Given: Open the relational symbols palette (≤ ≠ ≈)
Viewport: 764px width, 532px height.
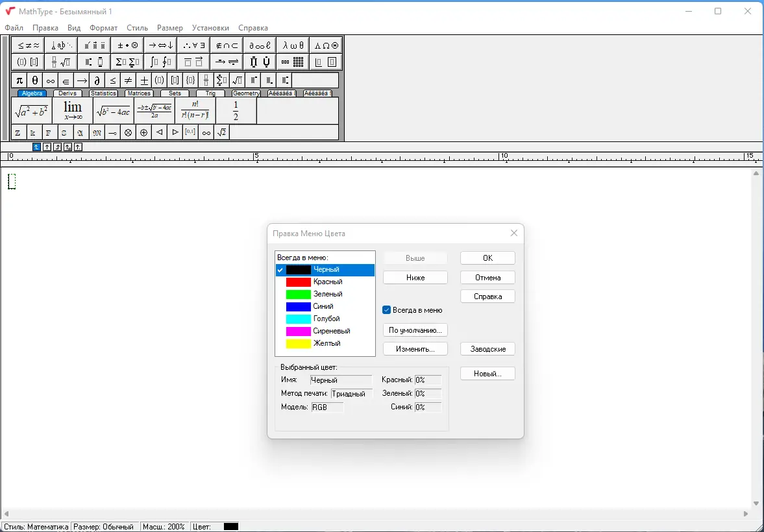Looking at the screenshot, I should [x=28, y=45].
